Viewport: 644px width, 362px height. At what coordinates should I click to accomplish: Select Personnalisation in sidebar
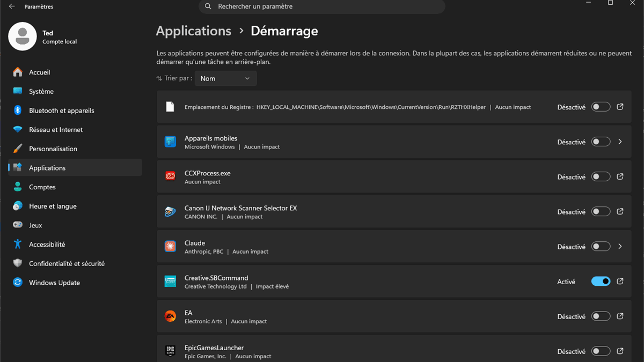click(x=75, y=149)
